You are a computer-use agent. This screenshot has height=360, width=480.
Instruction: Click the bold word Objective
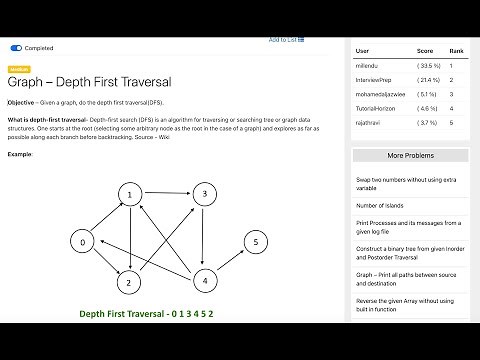click(21, 103)
